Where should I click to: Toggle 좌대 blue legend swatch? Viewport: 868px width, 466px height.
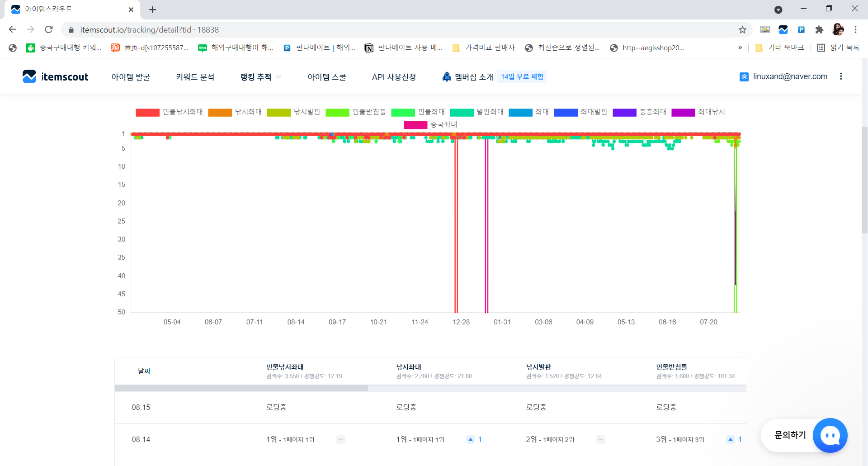pyautogui.click(x=520, y=112)
